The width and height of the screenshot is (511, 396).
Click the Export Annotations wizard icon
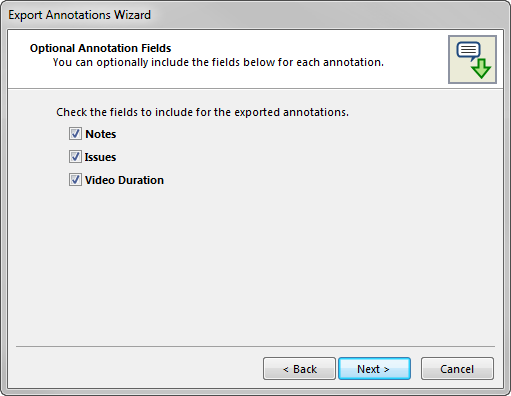(x=472, y=59)
